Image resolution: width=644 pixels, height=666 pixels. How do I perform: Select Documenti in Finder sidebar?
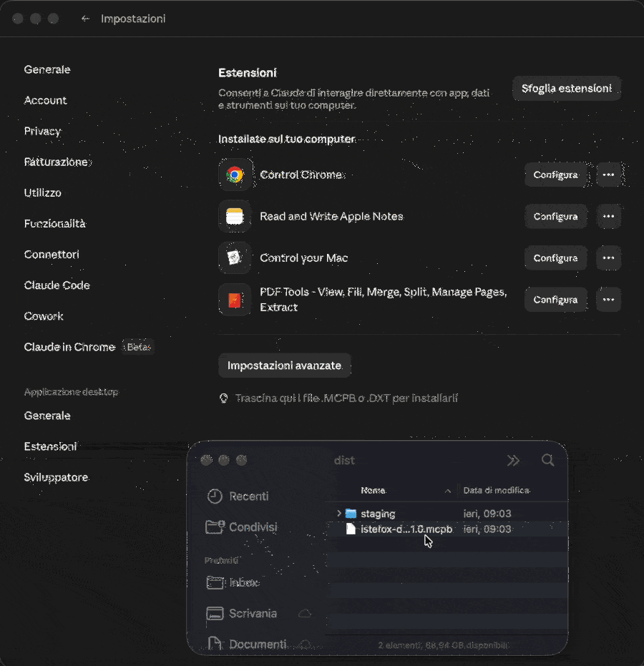258,644
